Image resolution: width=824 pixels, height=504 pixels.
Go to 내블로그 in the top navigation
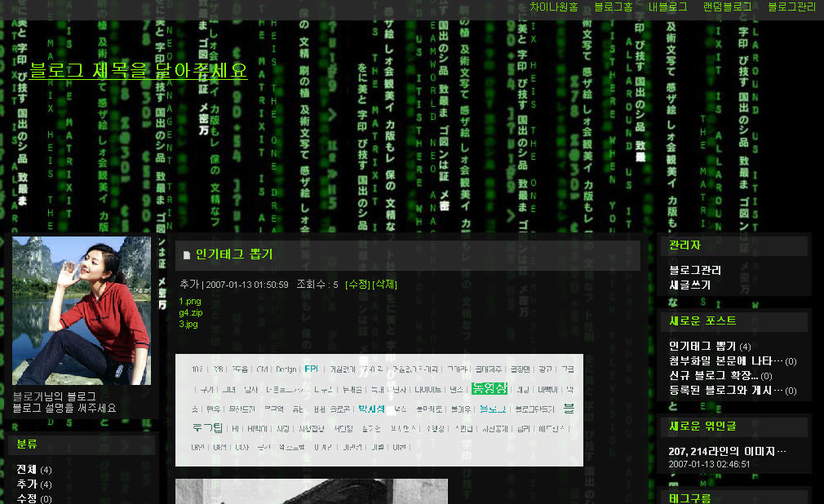(667, 7)
